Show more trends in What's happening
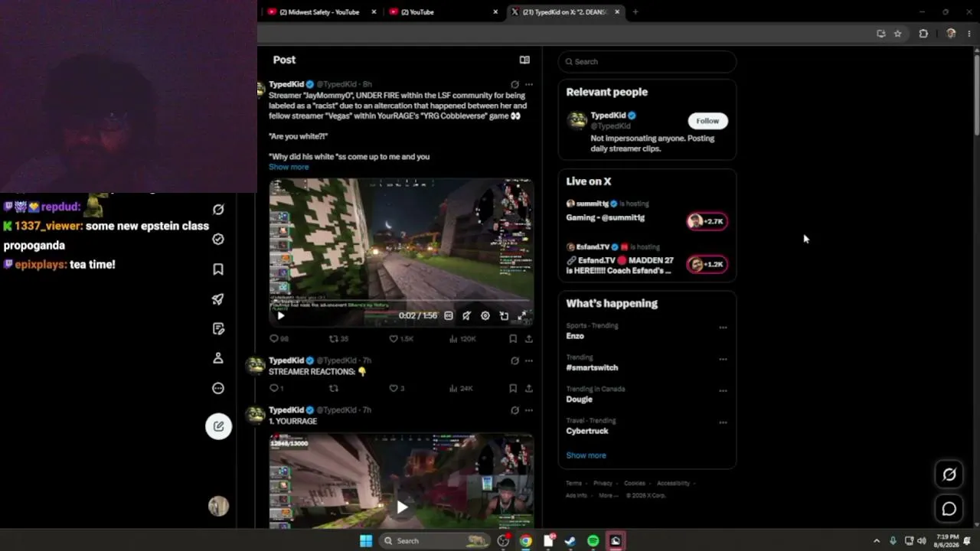The width and height of the screenshot is (980, 551). click(x=586, y=455)
